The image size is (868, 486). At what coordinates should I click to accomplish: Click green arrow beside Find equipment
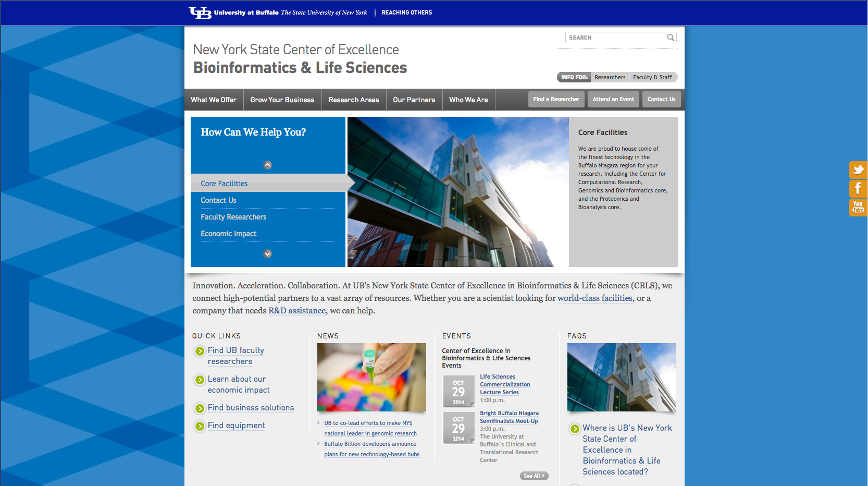click(x=200, y=426)
